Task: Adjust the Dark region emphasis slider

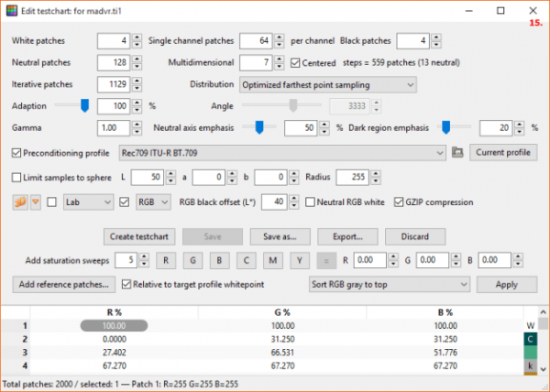Action: 446,127
